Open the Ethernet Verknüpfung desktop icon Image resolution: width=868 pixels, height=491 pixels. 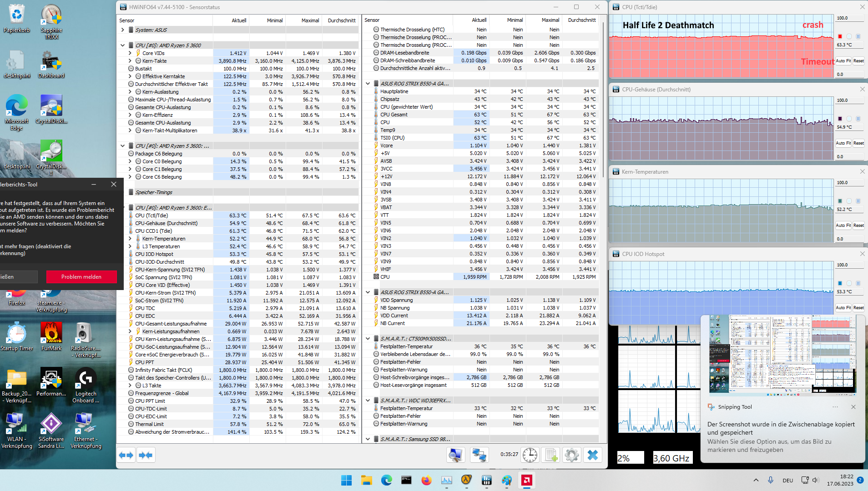(x=86, y=431)
